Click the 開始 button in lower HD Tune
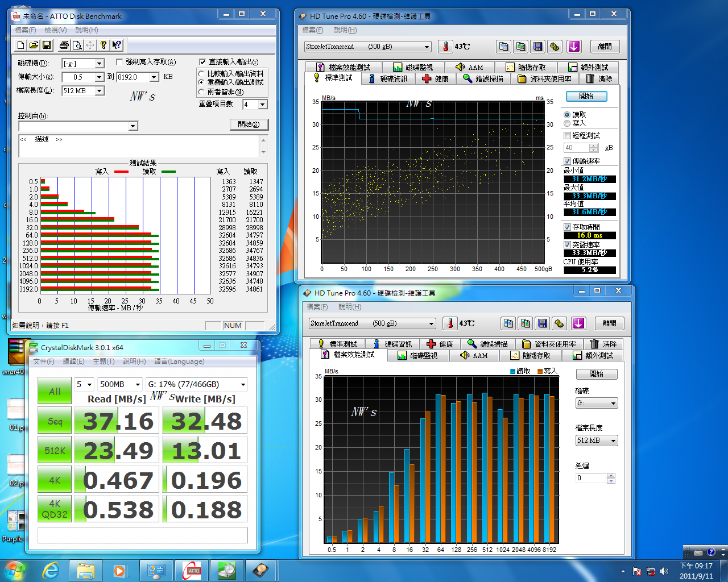Image resolution: width=728 pixels, height=582 pixels. tap(597, 374)
